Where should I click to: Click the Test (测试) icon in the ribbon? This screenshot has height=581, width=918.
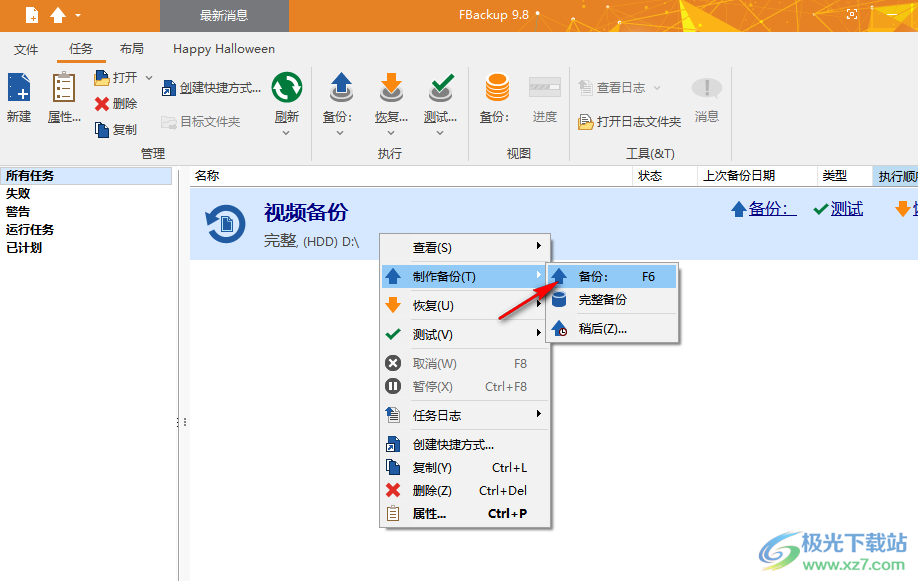(440, 87)
